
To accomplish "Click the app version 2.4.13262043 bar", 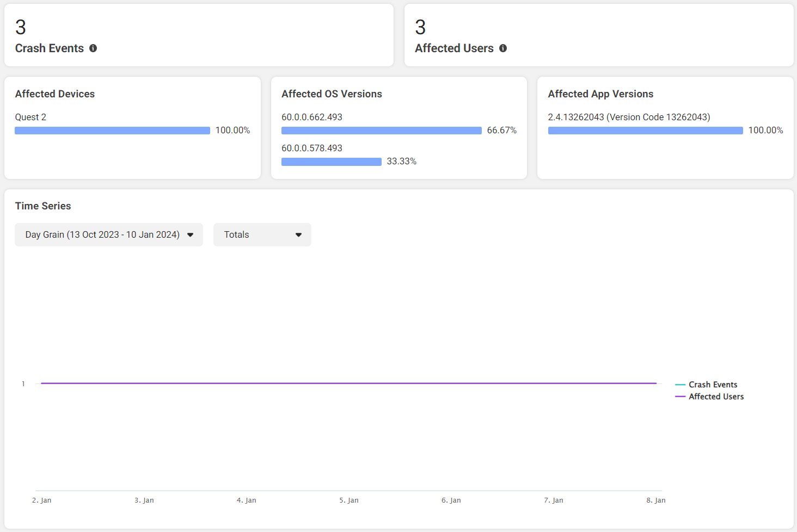I will [x=645, y=131].
